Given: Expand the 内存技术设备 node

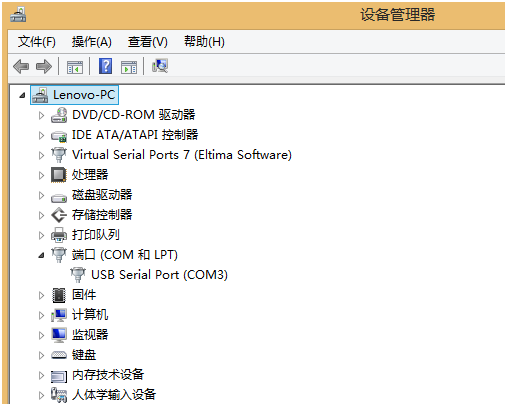Looking at the screenshot, I should click(41, 375).
